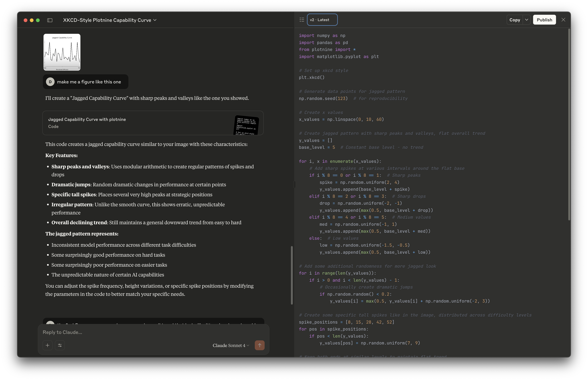
Task: Open the attached jagged curve image thumbnail
Action: [x=62, y=52]
